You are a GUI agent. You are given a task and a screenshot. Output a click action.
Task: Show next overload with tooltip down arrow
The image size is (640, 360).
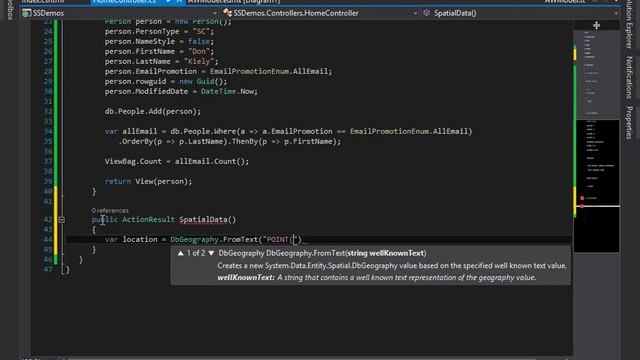pos(211,253)
